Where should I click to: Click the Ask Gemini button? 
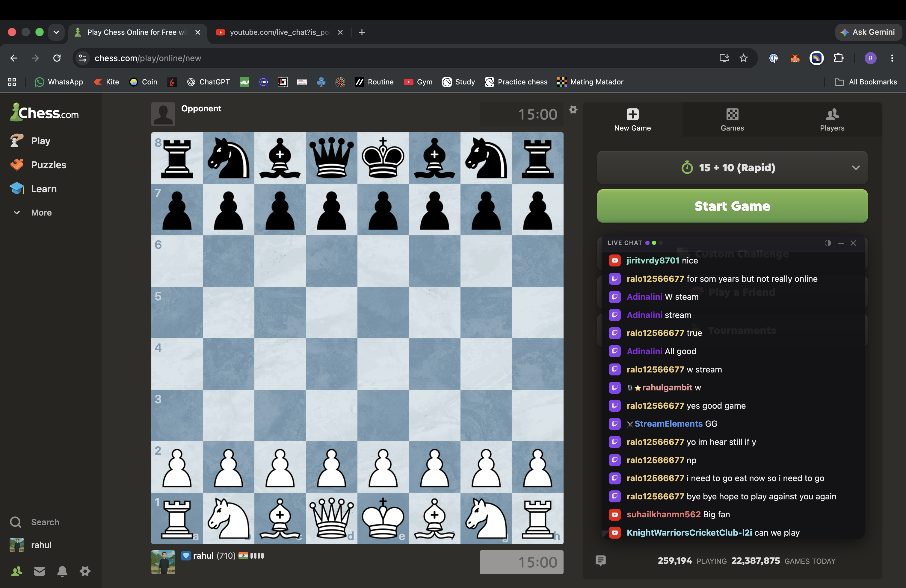(x=868, y=32)
